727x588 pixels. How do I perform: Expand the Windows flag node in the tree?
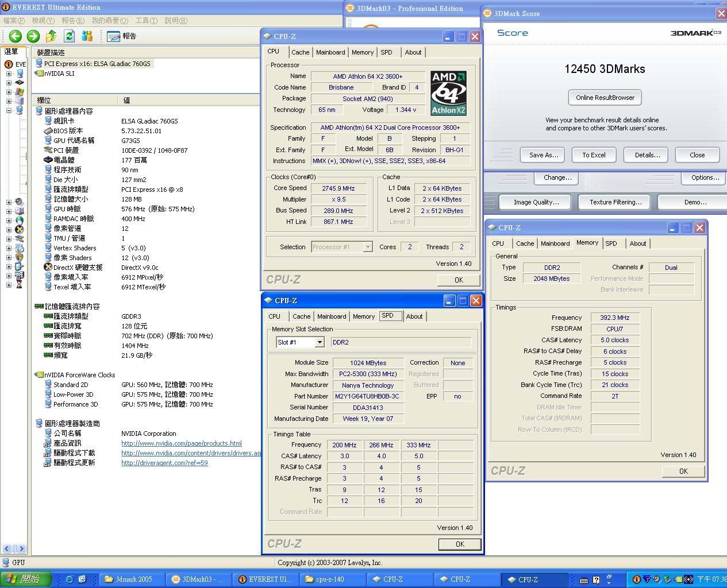[x=9, y=92]
